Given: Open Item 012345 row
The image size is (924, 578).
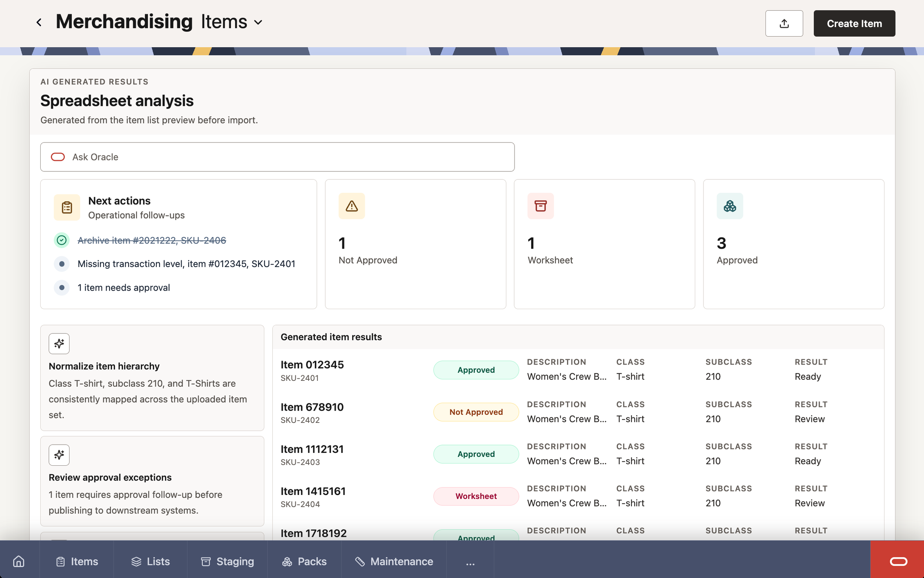Looking at the screenshot, I should [x=578, y=370].
